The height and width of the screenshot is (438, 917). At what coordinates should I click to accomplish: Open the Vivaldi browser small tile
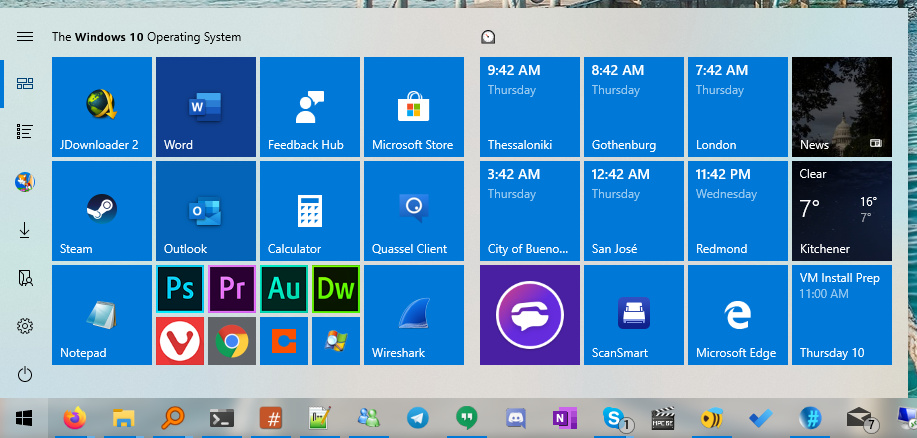[x=180, y=341]
